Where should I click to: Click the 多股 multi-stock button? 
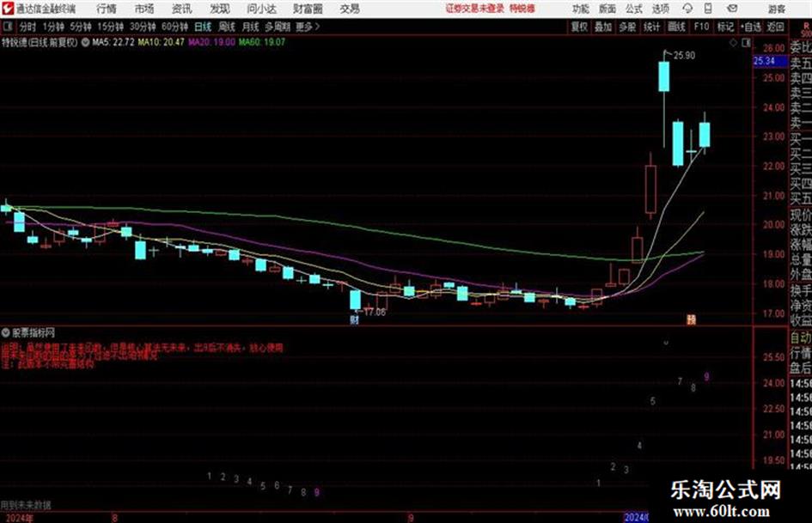click(627, 27)
